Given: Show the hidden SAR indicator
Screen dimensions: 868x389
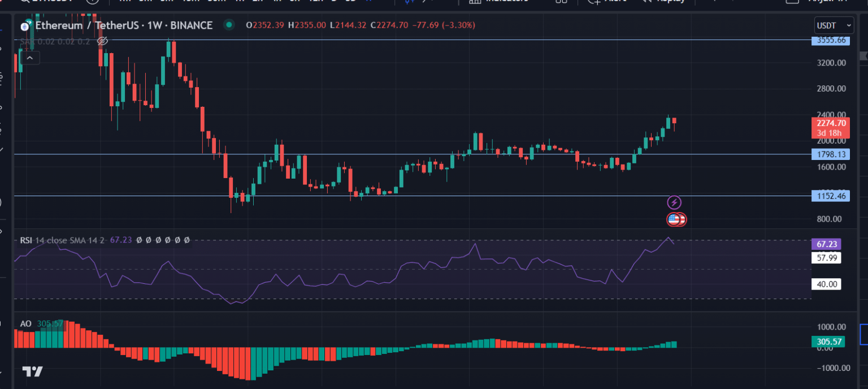Looking at the screenshot, I should click(x=102, y=41).
